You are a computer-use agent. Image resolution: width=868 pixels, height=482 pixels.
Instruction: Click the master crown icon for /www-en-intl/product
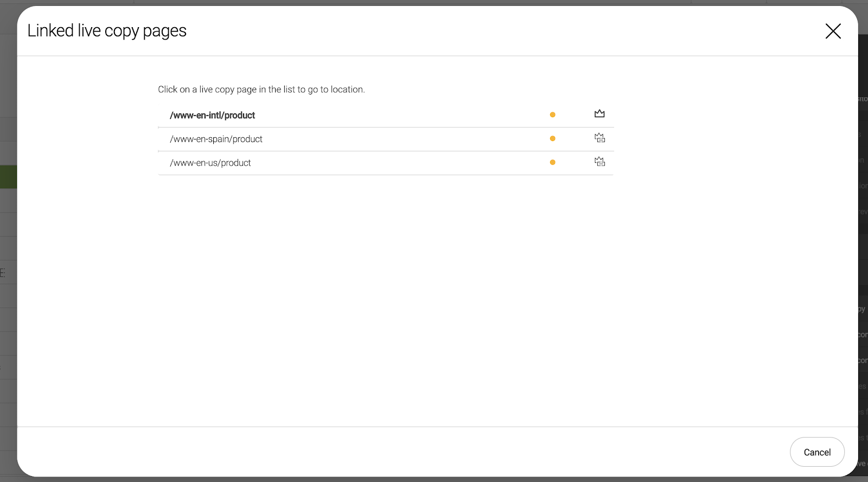coord(599,114)
